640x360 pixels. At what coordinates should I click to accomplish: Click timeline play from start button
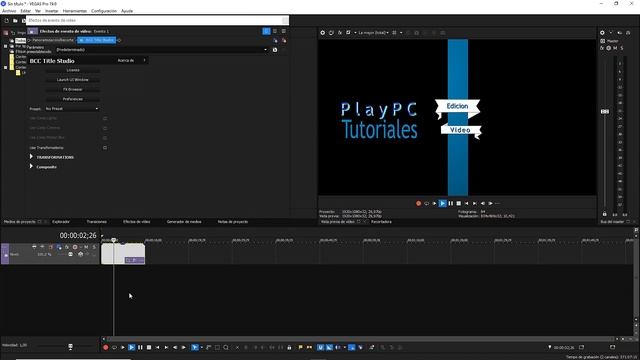point(122,347)
